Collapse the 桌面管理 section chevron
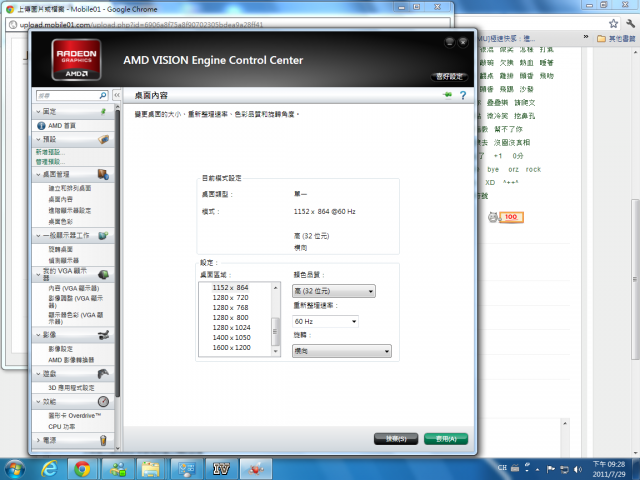This screenshot has width=640, height=480. tap(38, 174)
